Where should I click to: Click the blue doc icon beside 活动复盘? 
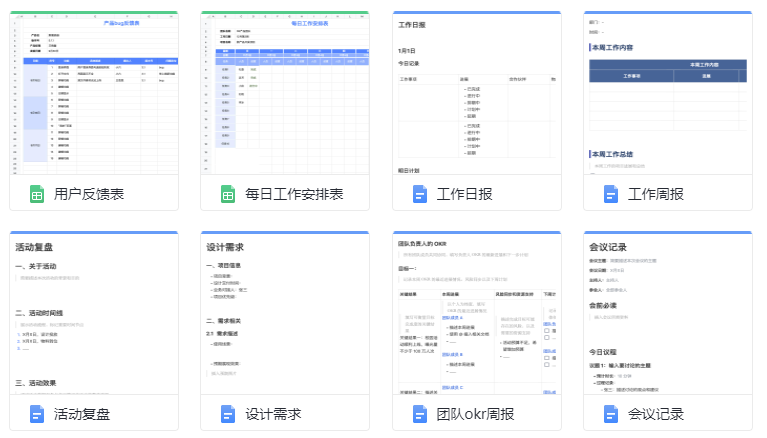37,413
